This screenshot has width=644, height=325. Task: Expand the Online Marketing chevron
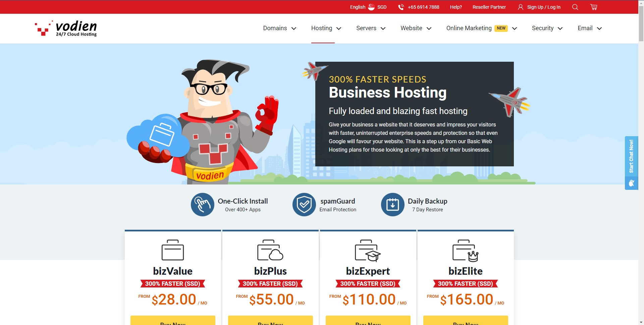point(515,29)
